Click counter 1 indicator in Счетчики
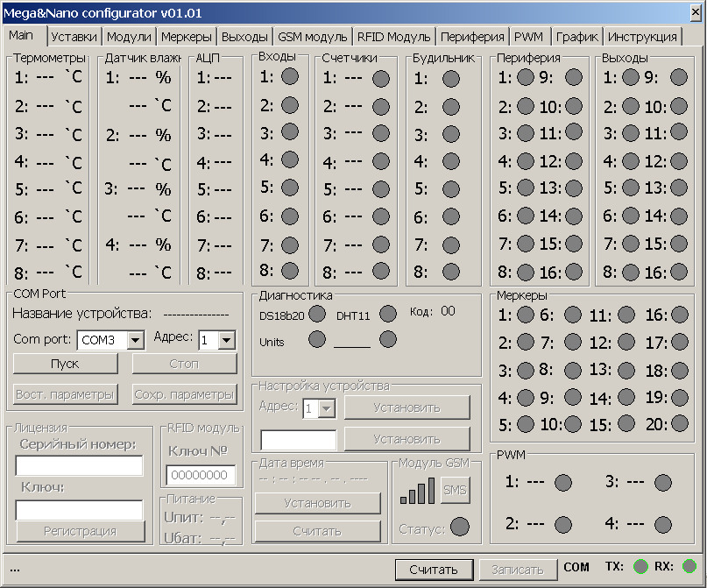This screenshot has height=588, width=707. click(381, 78)
